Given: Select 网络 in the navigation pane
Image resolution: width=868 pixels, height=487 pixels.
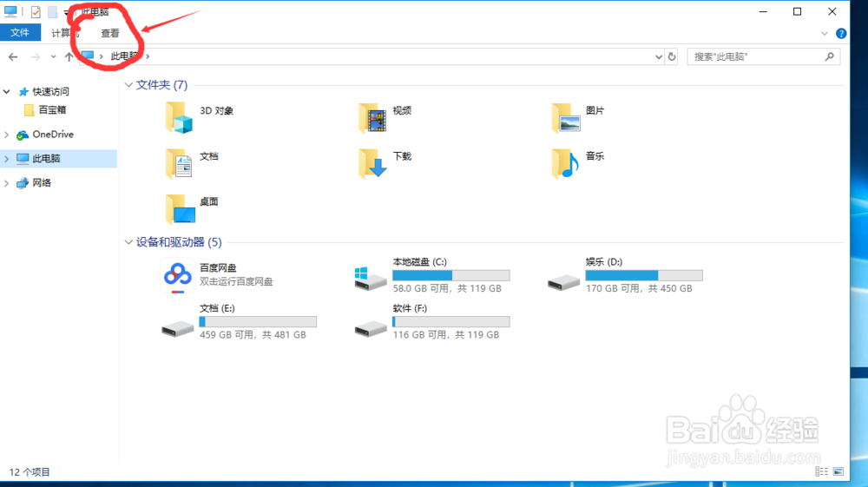Looking at the screenshot, I should pos(42,183).
